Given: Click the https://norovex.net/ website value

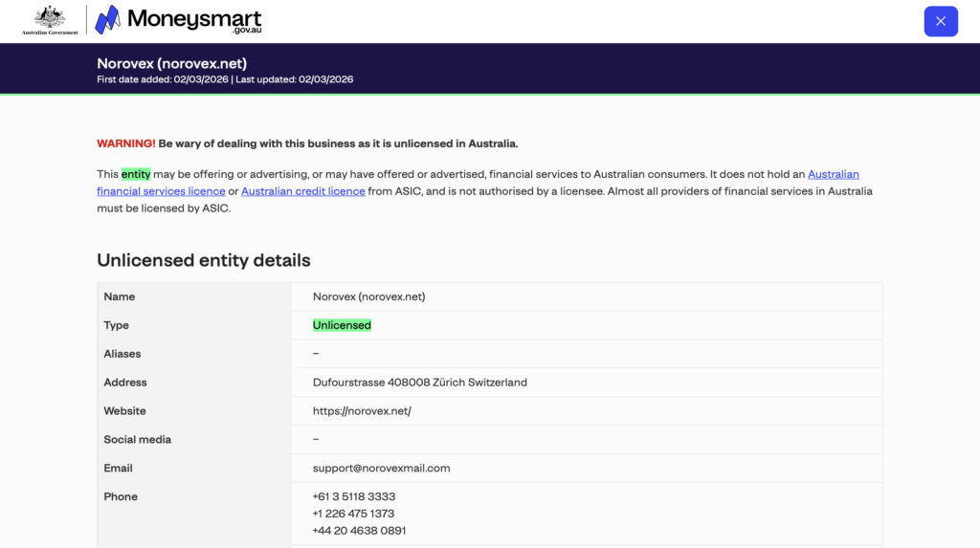Looking at the screenshot, I should [362, 411].
